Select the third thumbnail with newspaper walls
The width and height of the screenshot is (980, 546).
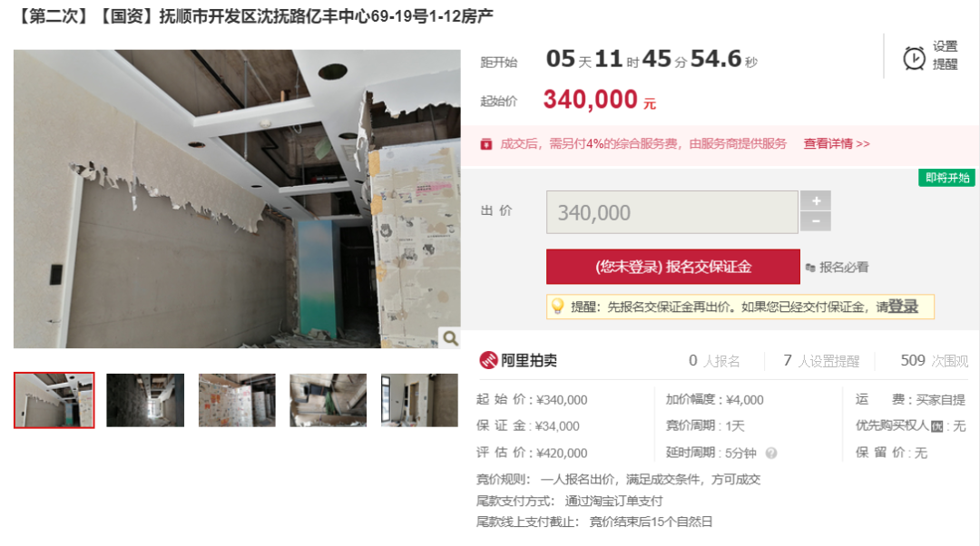[x=237, y=401]
